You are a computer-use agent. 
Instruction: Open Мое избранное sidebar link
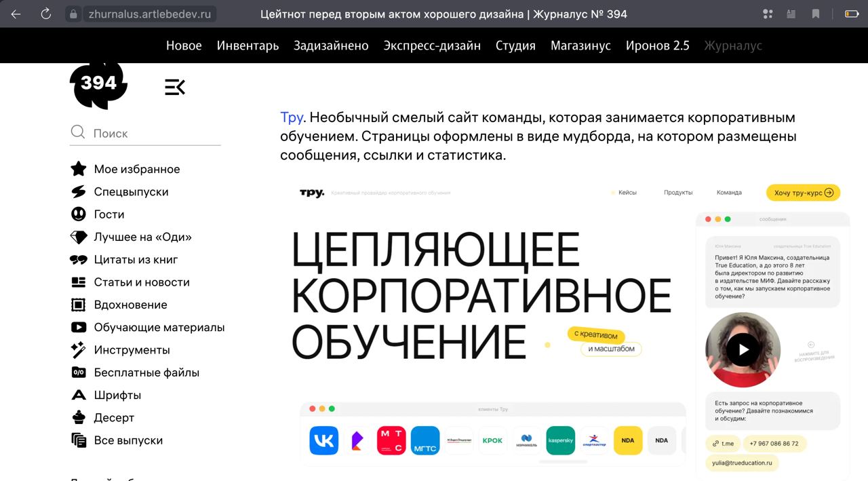point(137,169)
